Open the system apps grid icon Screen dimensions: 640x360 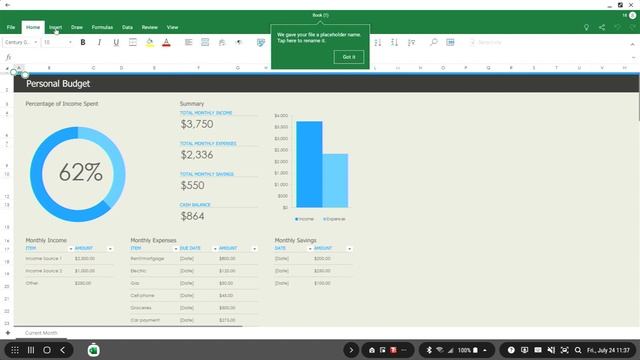coord(15,350)
